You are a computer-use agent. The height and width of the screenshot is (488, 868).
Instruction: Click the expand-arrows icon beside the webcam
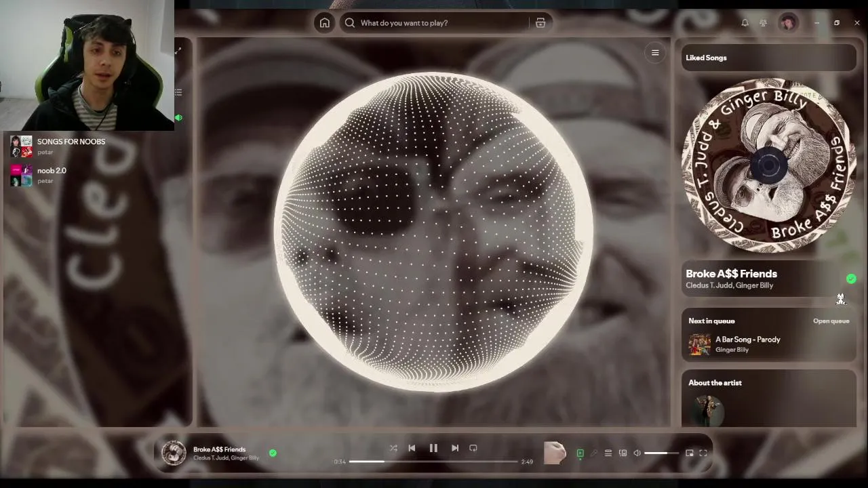pyautogui.click(x=178, y=51)
